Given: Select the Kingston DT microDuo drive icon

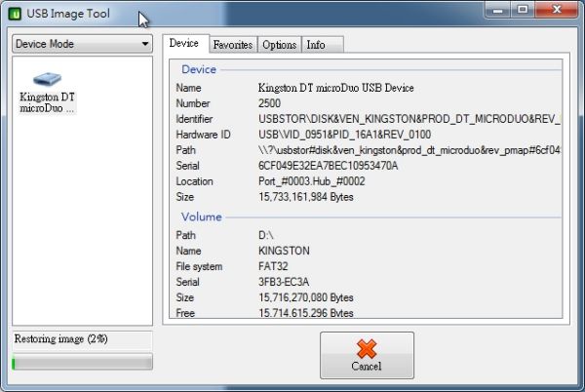Looking at the screenshot, I should pyautogui.click(x=47, y=79).
